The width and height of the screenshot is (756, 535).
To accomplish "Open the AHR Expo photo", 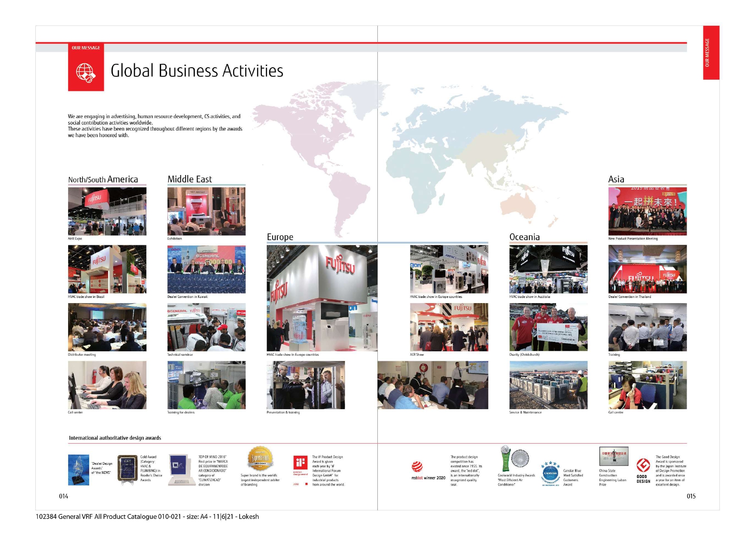I will (107, 211).
